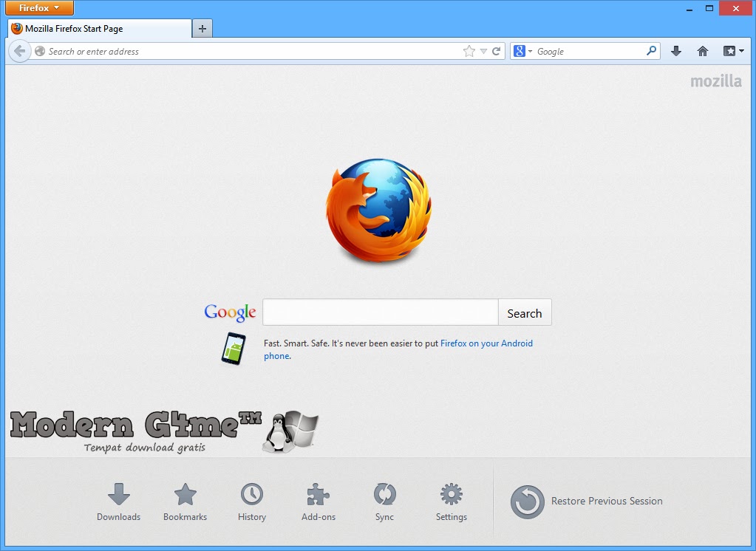Click inside the Google search box
The width and height of the screenshot is (756, 551).
pos(380,312)
